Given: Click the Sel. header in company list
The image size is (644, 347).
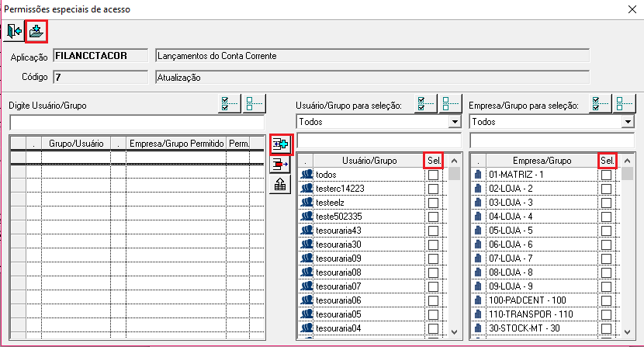Looking at the screenshot, I should point(607,161).
